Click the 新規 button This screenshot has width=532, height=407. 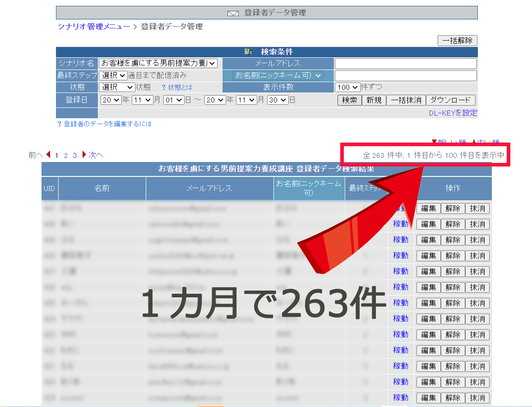coord(374,100)
